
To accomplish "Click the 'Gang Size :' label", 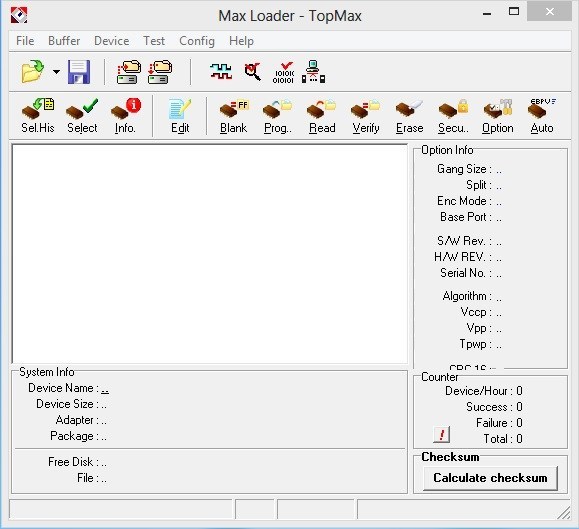I will (464, 169).
